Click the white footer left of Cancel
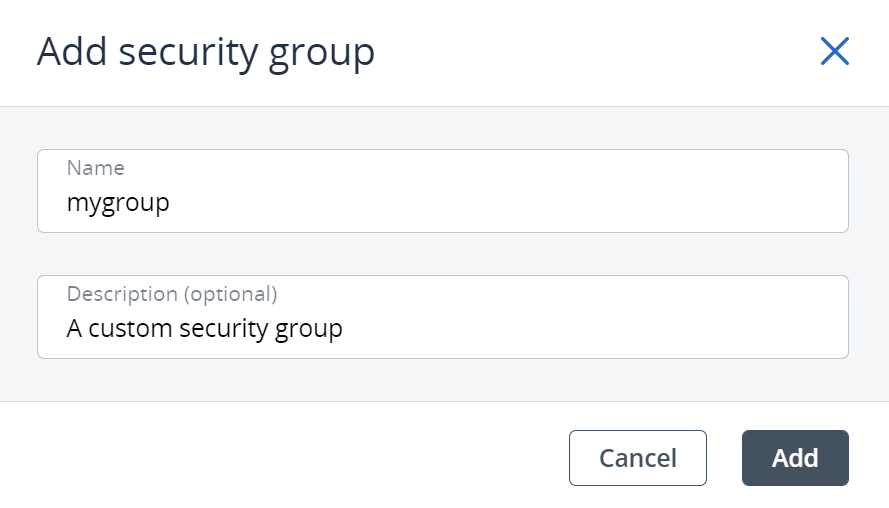Viewport: 889px width, 508px height. [280, 458]
